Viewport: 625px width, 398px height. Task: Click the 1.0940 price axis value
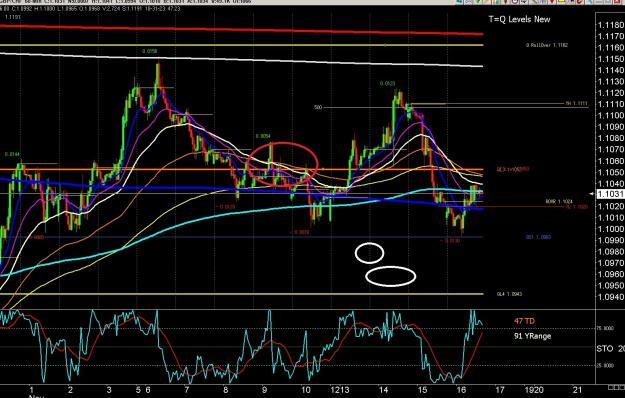click(611, 297)
